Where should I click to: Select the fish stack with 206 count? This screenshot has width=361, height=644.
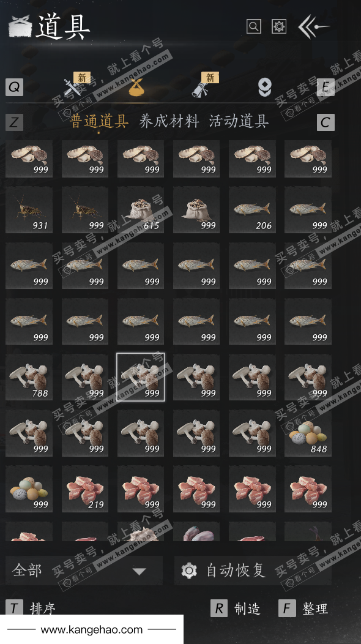(x=252, y=210)
